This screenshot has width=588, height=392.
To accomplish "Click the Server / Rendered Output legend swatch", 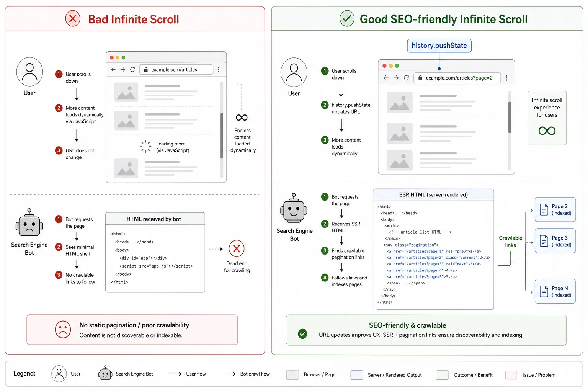I will click(x=357, y=375).
